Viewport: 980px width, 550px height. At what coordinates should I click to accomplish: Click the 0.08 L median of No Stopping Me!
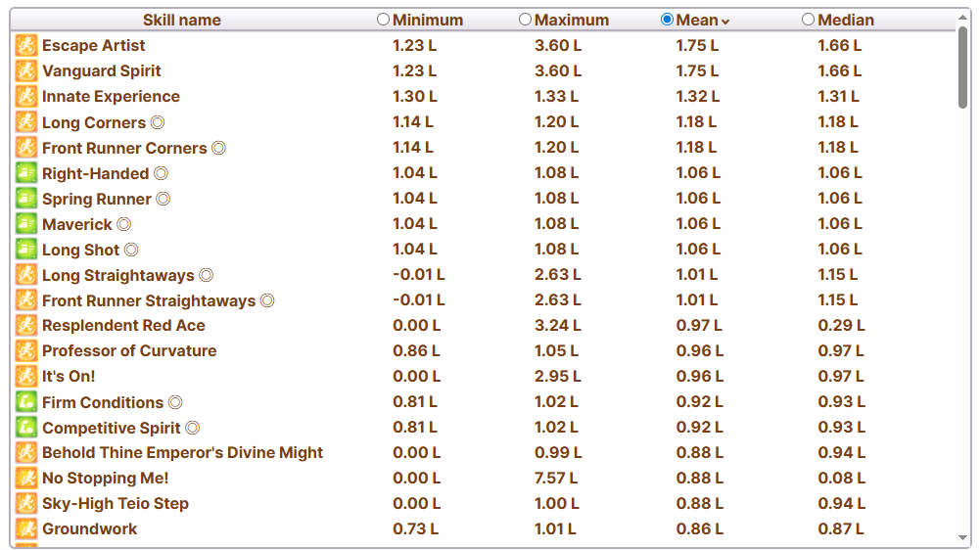coord(841,479)
